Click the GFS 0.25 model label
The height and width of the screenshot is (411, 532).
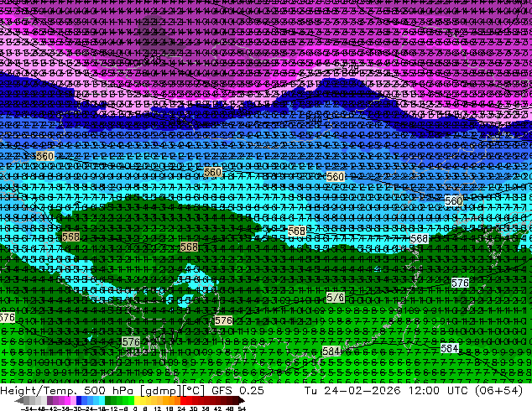pos(237,391)
